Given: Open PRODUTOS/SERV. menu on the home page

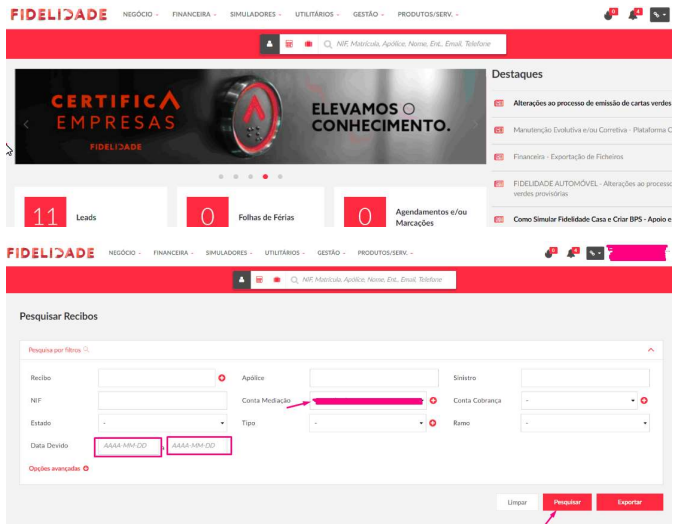Looking at the screenshot, I should pos(428,15).
